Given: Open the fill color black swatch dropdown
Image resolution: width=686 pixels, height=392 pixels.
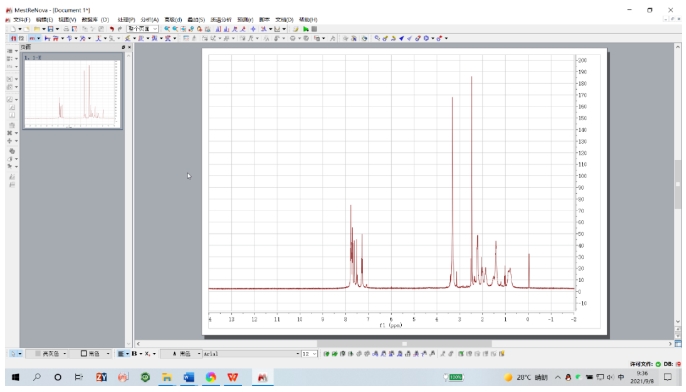Looking at the screenshot, I should click(x=94, y=354).
